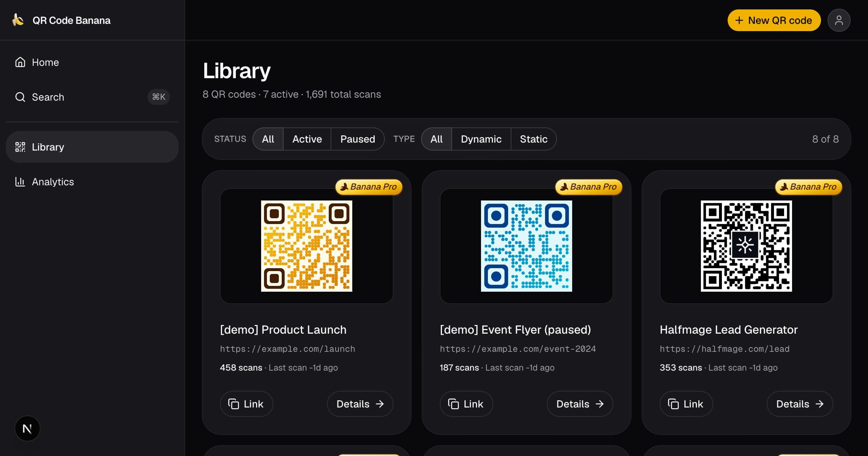Select Library in sidebar
This screenshot has height=456, width=868.
tap(92, 147)
